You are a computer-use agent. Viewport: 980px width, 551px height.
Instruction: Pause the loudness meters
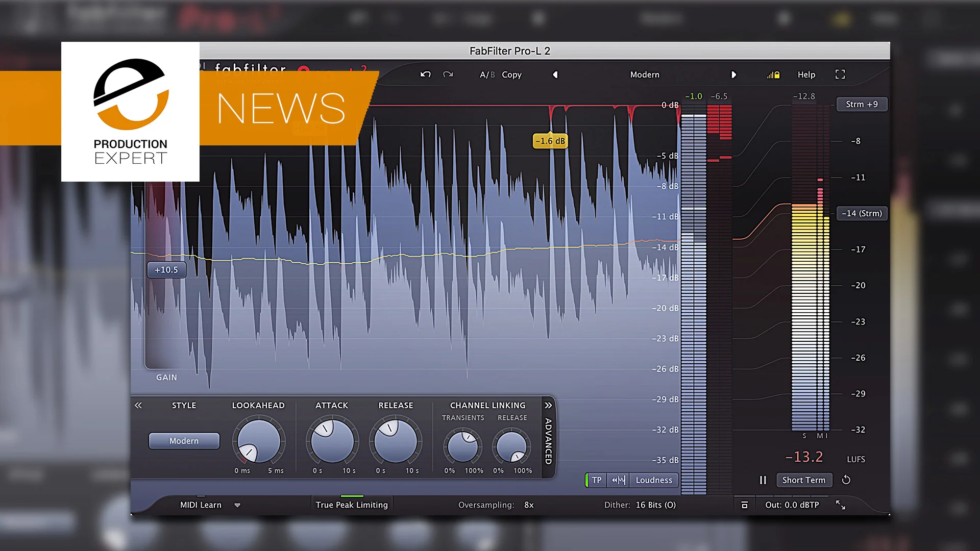763,480
